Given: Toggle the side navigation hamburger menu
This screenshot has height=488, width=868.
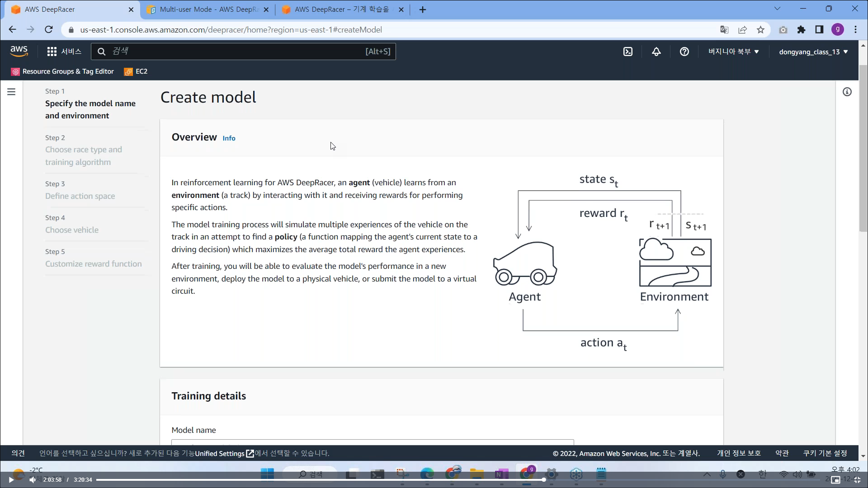Looking at the screenshot, I should point(11,92).
